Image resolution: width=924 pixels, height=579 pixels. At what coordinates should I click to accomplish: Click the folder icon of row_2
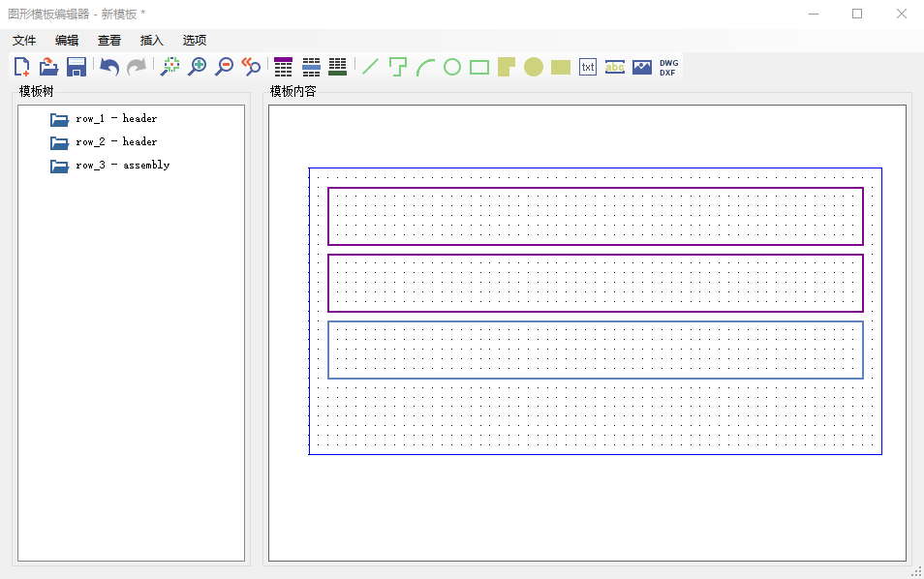point(59,142)
